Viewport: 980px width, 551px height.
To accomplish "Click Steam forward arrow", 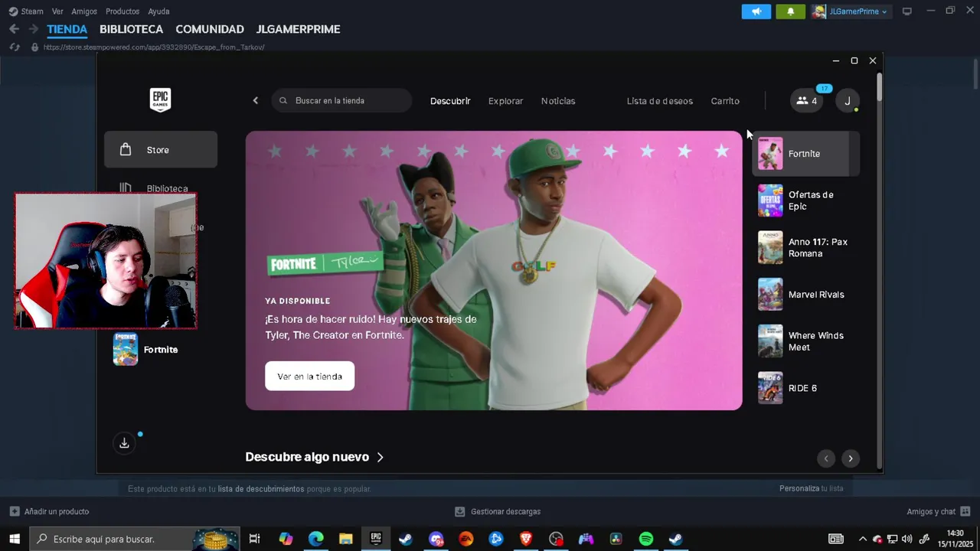I will coord(33,29).
